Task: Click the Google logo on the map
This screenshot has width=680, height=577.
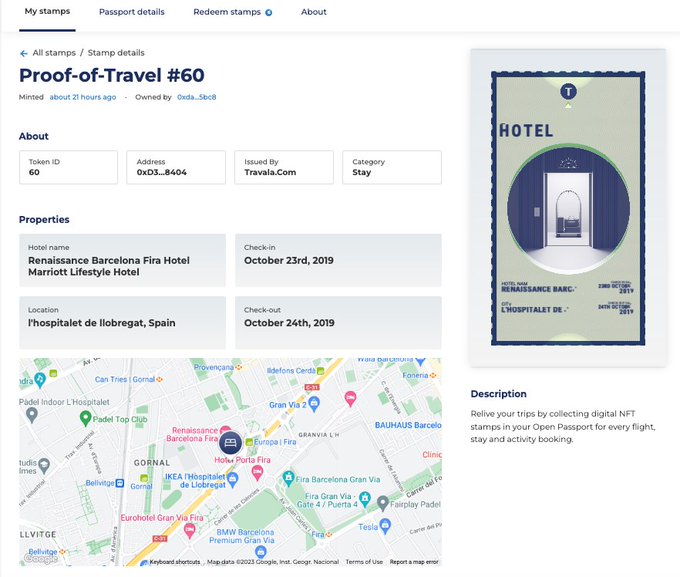Action: pos(41,559)
